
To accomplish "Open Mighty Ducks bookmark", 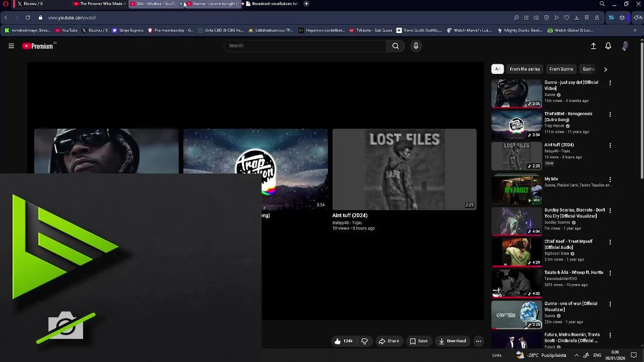I will click(x=520, y=30).
